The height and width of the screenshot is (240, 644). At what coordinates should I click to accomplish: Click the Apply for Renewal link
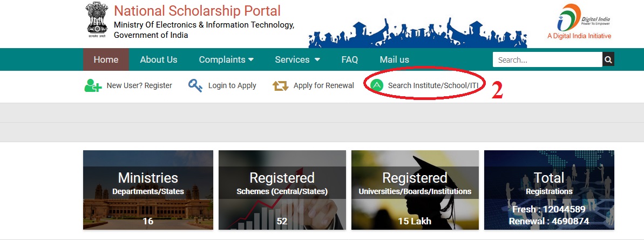click(x=324, y=85)
